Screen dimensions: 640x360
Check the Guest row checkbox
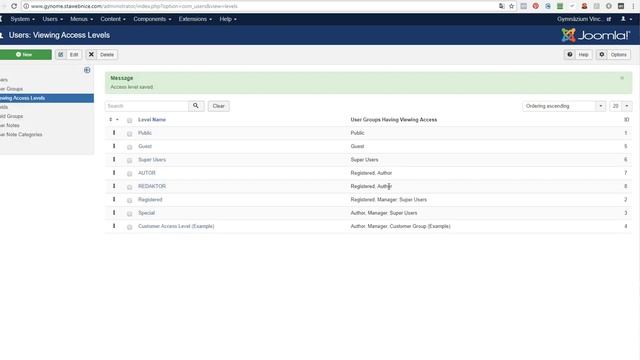click(x=129, y=147)
